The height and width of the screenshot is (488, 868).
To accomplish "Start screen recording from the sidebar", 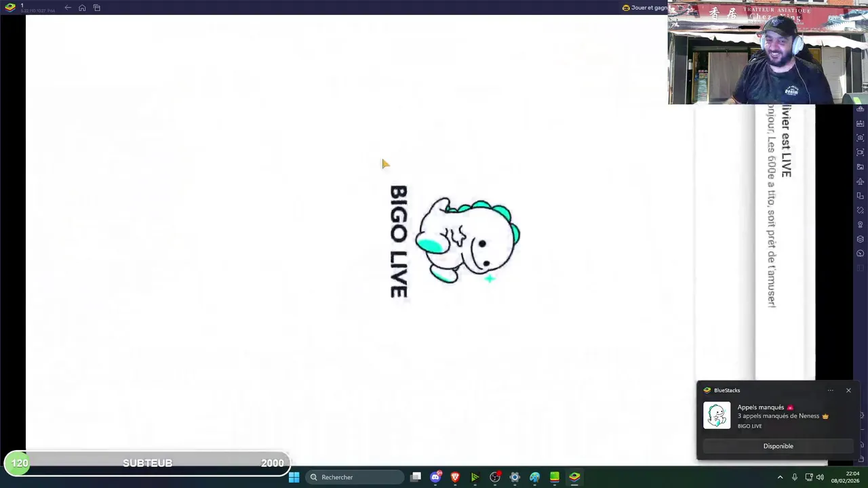I will (x=860, y=152).
